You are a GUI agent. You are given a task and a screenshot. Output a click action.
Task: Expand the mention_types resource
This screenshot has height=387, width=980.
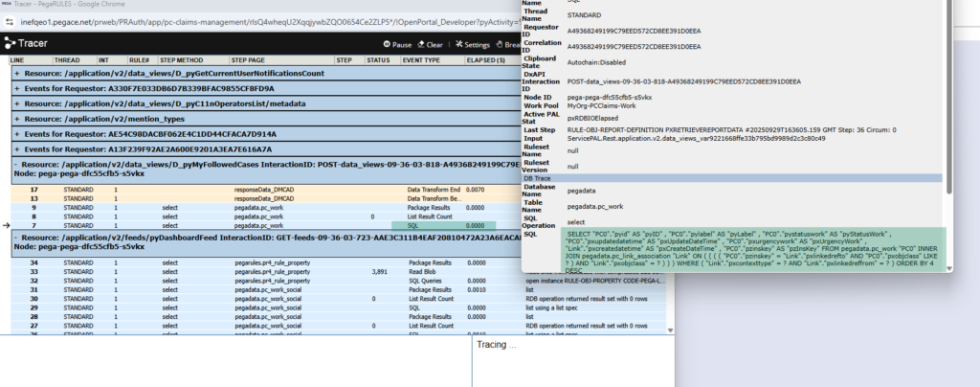coord(17,119)
